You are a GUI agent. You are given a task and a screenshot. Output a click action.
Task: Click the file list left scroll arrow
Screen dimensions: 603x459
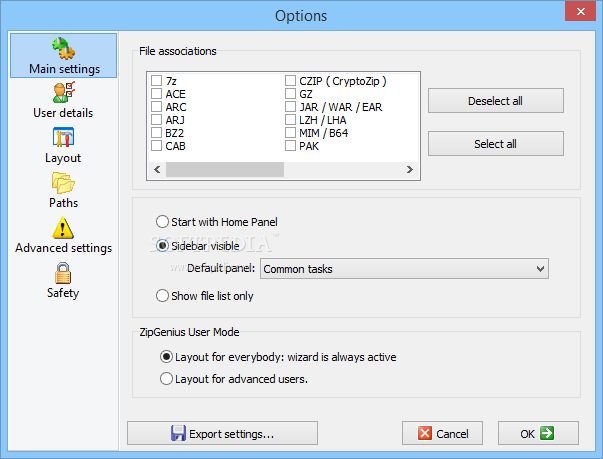point(157,170)
